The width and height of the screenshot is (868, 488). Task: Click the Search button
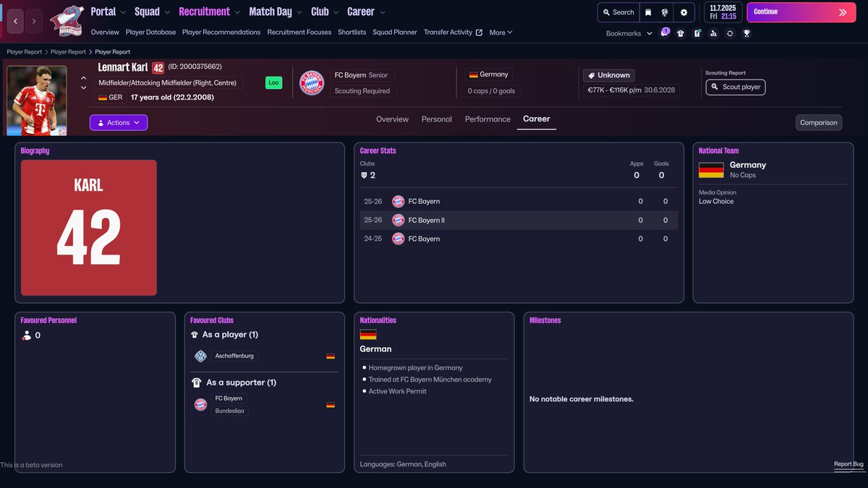pyautogui.click(x=618, y=12)
